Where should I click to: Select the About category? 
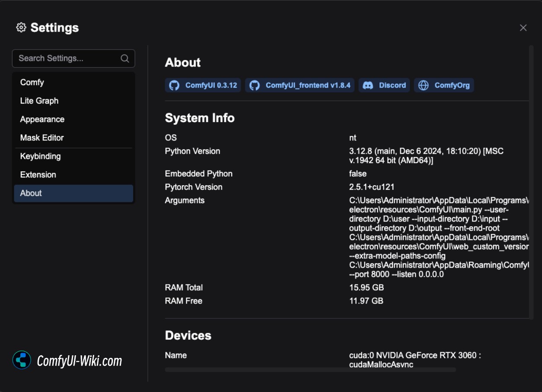pyautogui.click(x=73, y=193)
